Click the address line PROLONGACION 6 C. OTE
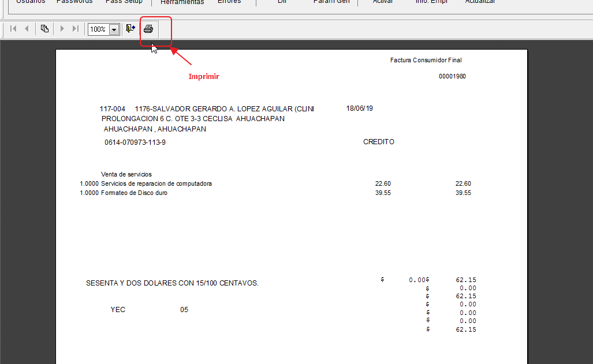The image size is (593, 364). (193, 119)
